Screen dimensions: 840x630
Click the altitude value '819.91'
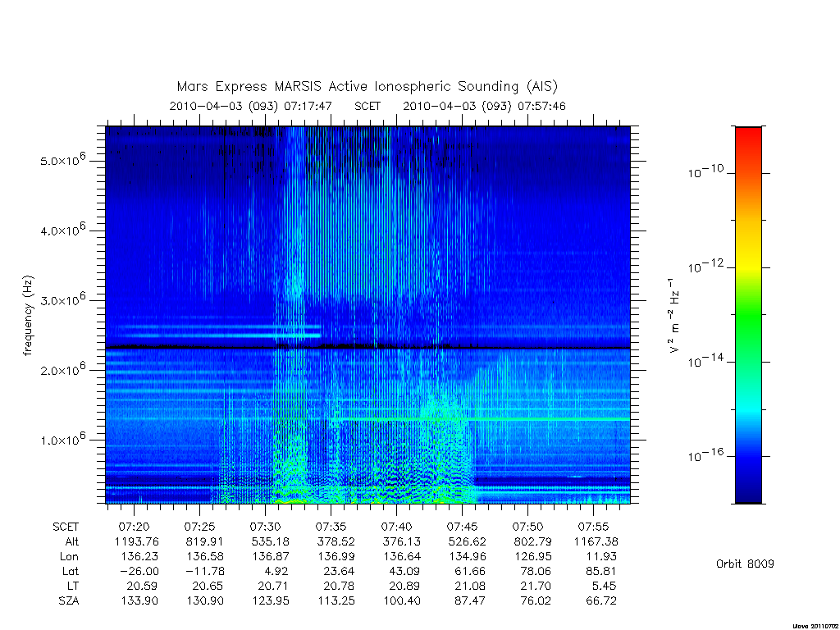tap(204, 541)
